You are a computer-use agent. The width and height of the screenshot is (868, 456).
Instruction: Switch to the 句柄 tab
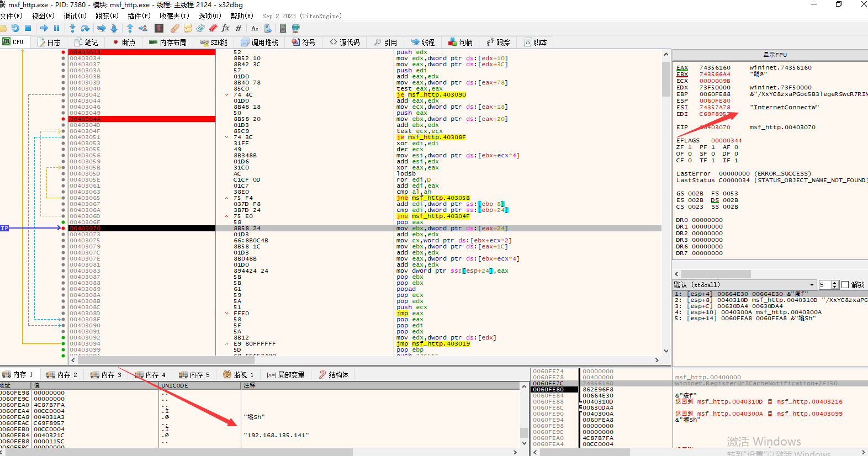point(461,43)
